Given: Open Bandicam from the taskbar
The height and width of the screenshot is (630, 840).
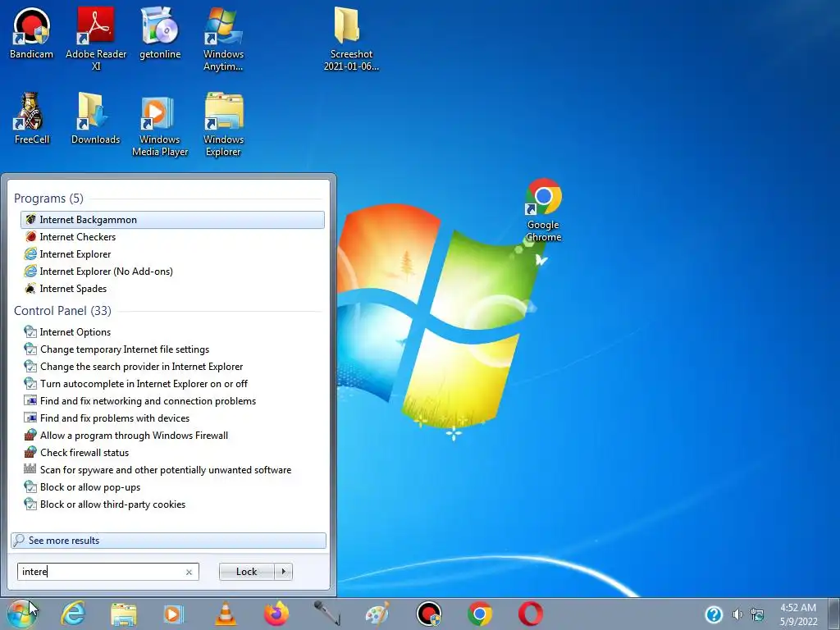Looking at the screenshot, I should (428, 614).
